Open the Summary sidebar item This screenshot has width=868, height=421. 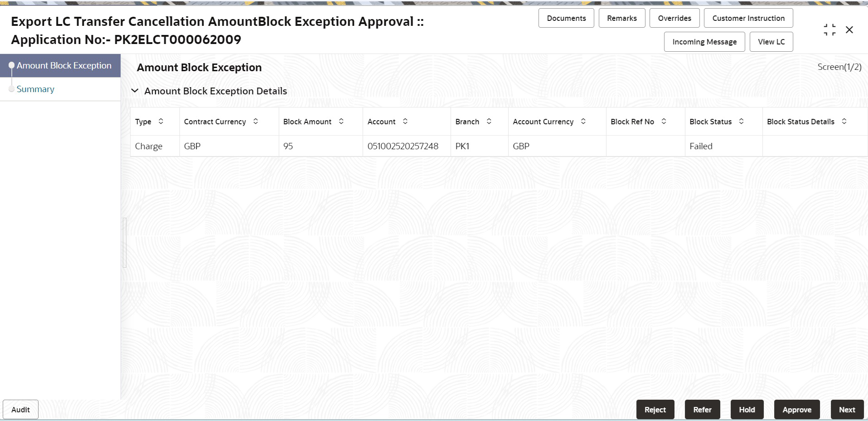tap(35, 89)
